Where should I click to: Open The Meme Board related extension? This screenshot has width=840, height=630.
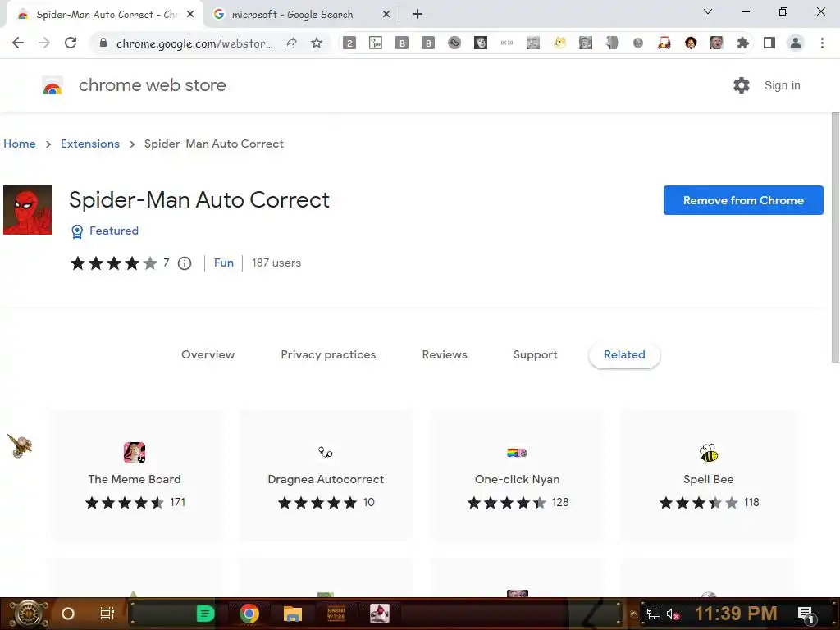(x=135, y=475)
